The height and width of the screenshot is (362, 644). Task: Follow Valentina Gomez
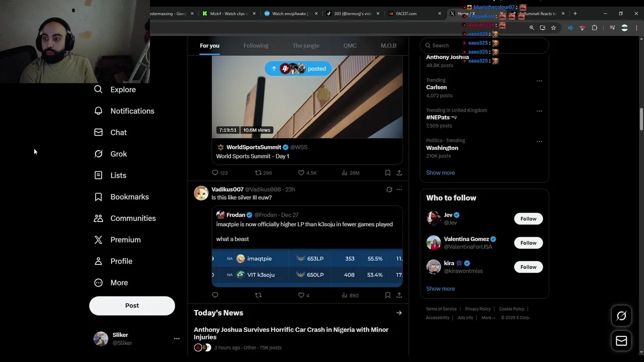pyautogui.click(x=528, y=243)
